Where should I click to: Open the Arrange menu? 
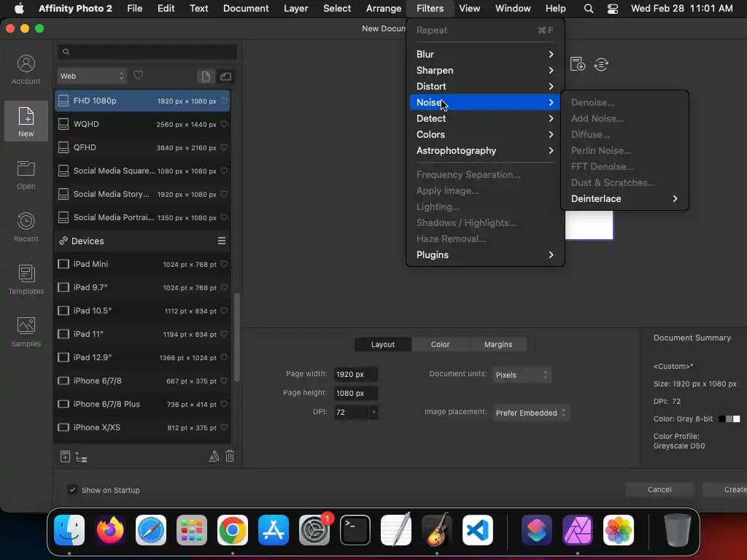384,9
